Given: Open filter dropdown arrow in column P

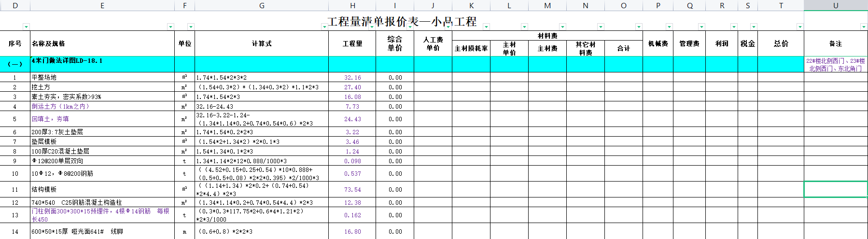Looking at the screenshot, I should coord(669,27).
